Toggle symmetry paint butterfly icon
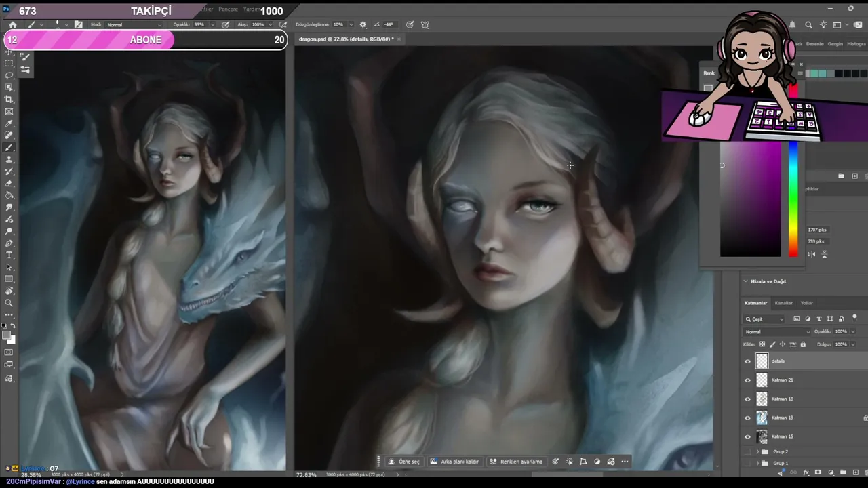868x488 pixels. point(425,24)
